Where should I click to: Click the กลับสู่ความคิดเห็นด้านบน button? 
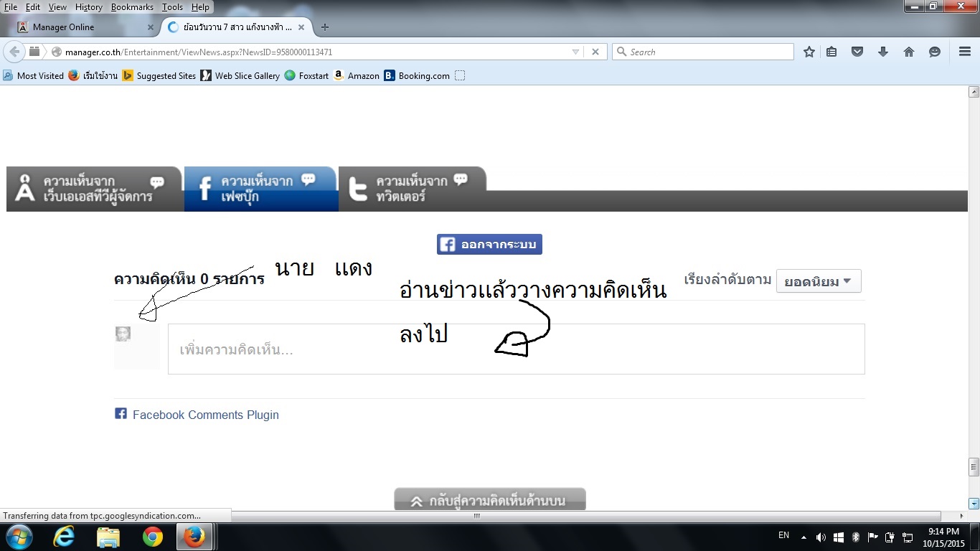coord(490,500)
